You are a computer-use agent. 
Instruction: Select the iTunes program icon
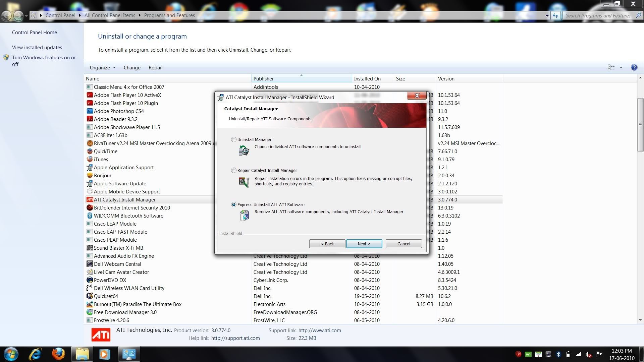pyautogui.click(x=90, y=159)
